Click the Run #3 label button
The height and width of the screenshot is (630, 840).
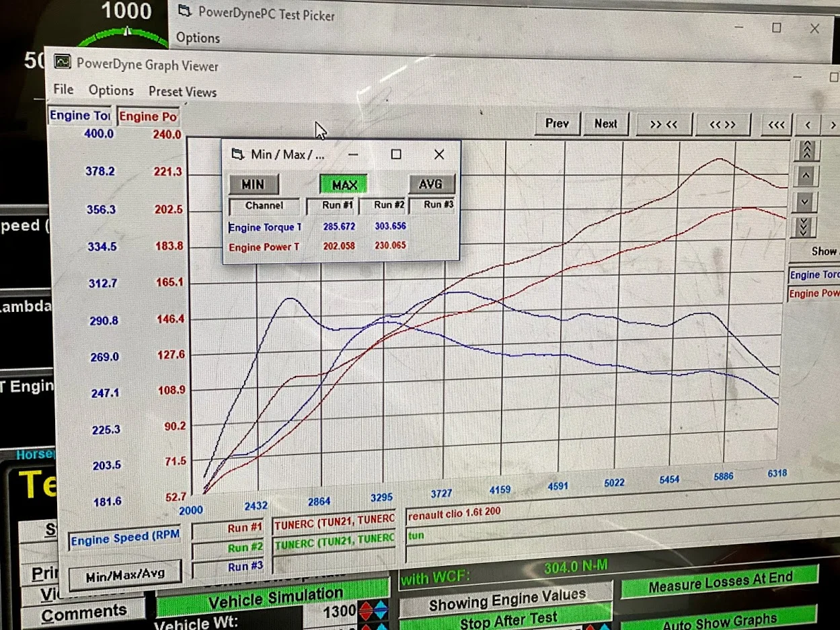pyautogui.click(x=229, y=567)
